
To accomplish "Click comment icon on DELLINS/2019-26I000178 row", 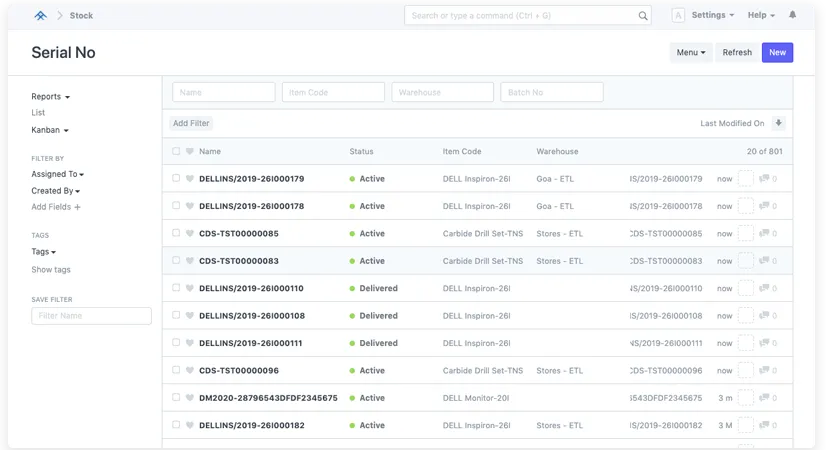I will (x=765, y=206).
